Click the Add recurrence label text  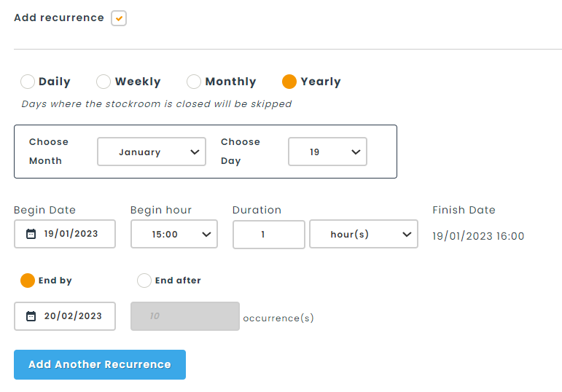pos(59,17)
